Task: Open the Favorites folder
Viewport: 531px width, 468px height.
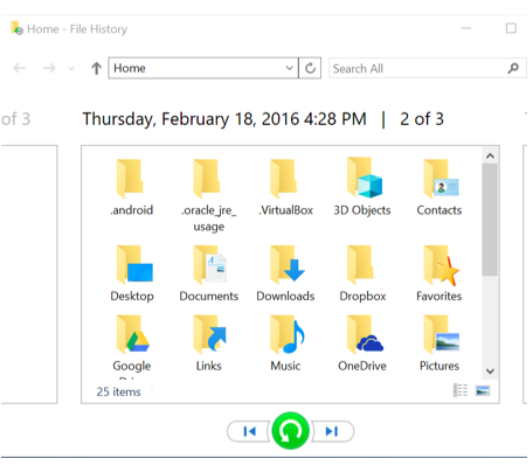Action: coord(439,274)
